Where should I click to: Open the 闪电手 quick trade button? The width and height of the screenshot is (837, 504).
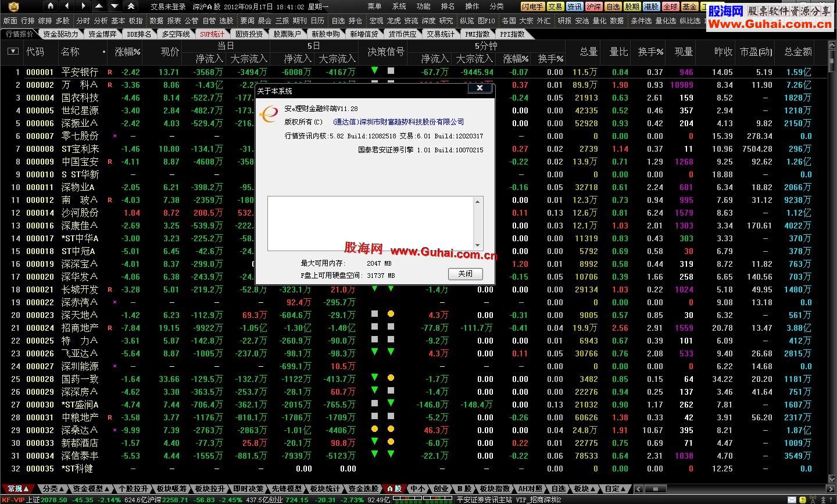[532, 6]
